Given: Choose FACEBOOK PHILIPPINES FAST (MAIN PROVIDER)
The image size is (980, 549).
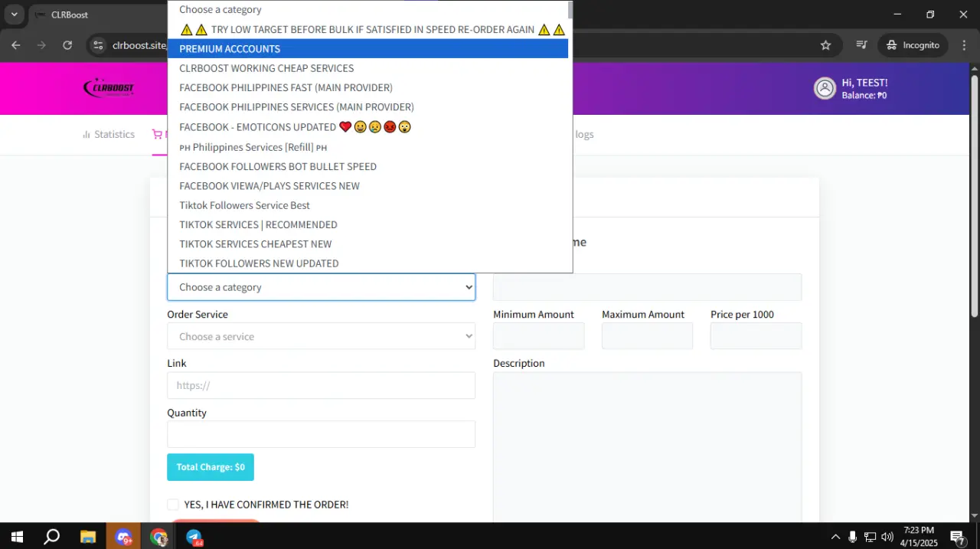Looking at the screenshot, I should click(368, 87).
